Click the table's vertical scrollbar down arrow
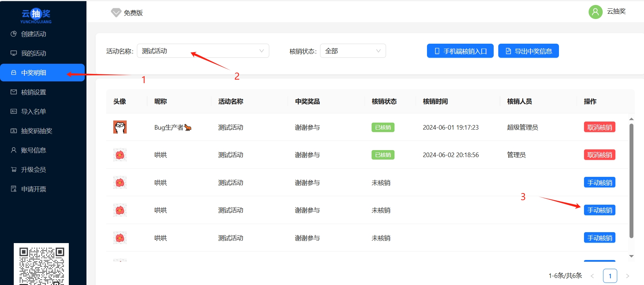The width and height of the screenshot is (644, 285). tap(631, 256)
